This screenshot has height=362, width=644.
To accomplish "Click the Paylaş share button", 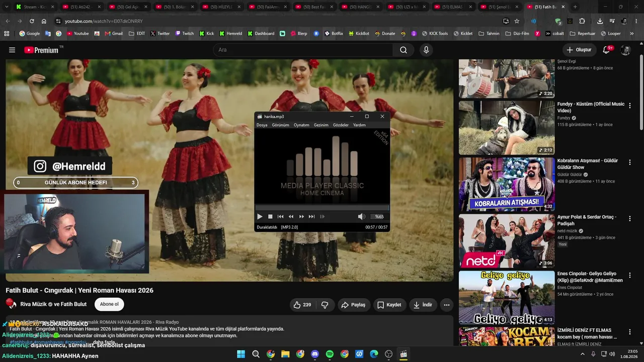I will click(353, 305).
